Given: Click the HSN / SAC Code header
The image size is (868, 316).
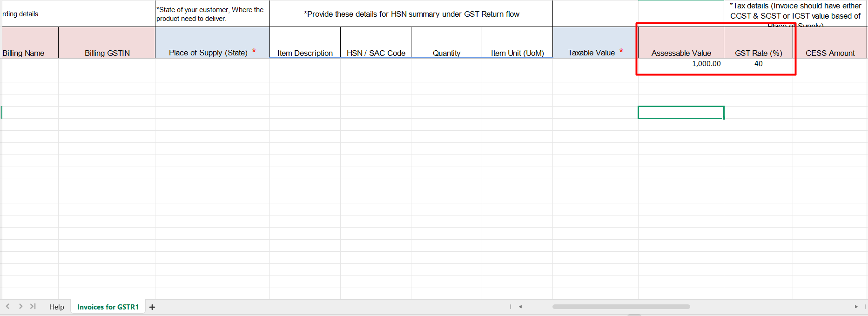Looking at the screenshot, I should coord(376,43).
